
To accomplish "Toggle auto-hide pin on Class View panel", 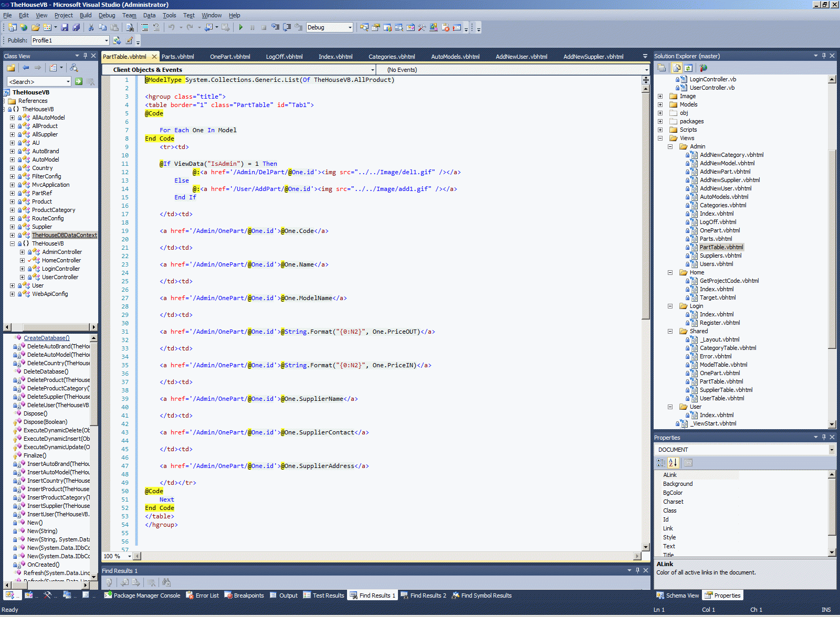I will point(85,56).
